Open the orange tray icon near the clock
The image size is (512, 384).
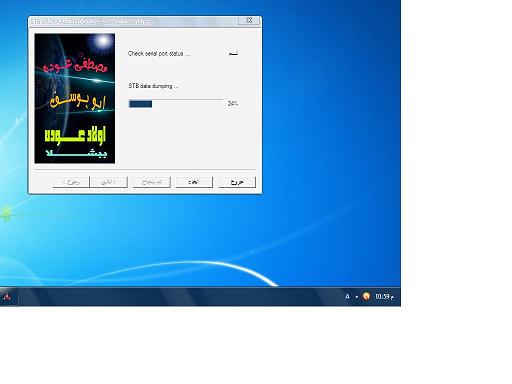tap(366, 296)
